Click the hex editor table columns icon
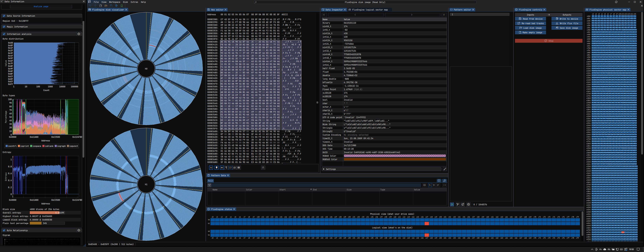Screen dimensions: 644x252 (x=239, y=168)
